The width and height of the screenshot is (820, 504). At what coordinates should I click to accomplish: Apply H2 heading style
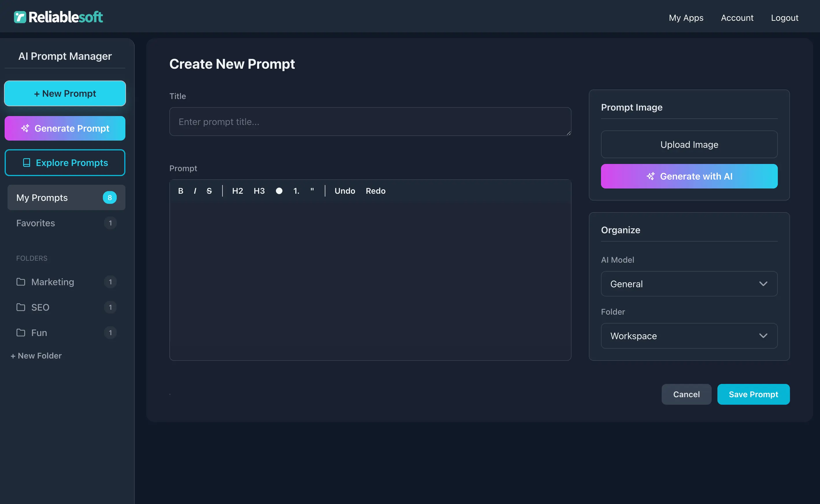point(238,191)
